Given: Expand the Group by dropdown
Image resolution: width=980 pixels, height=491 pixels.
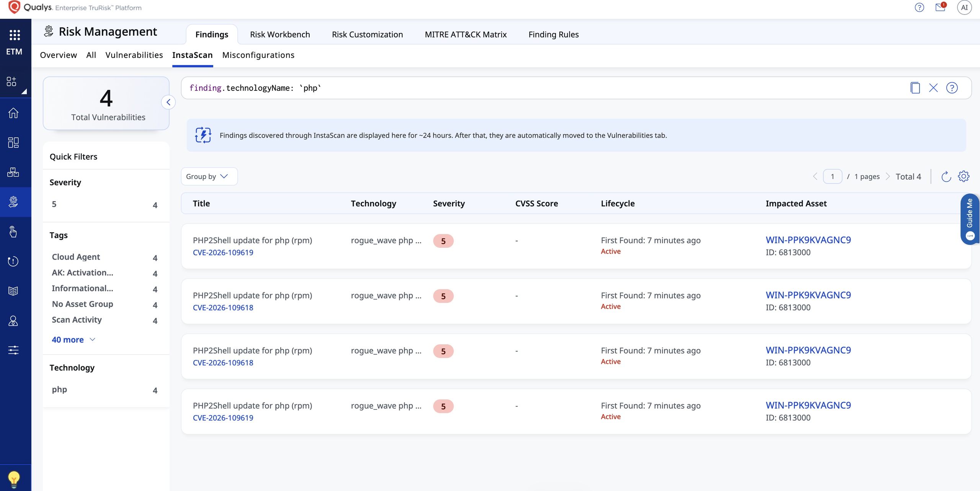Looking at the screenshot, I should pos(209,177).
